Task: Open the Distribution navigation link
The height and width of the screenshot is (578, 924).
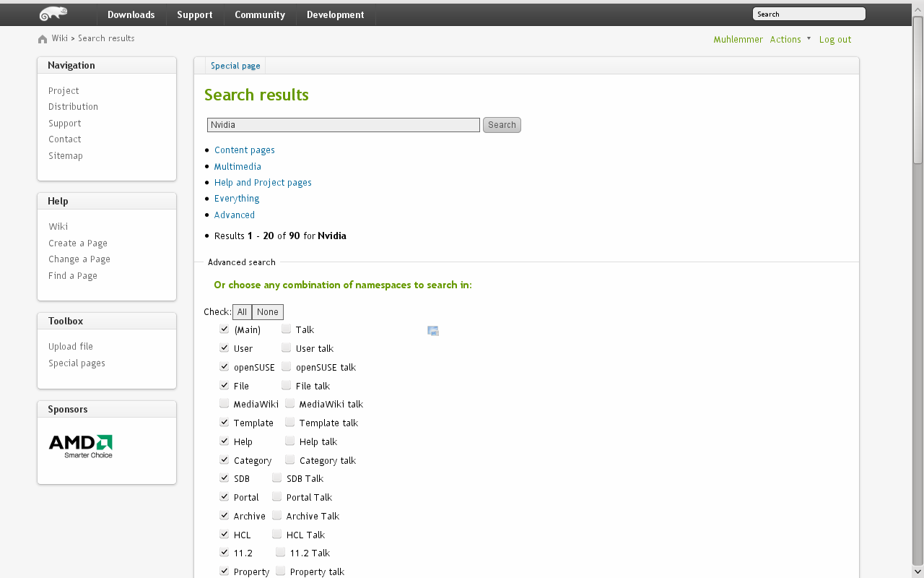Action: tap(73, 107)
